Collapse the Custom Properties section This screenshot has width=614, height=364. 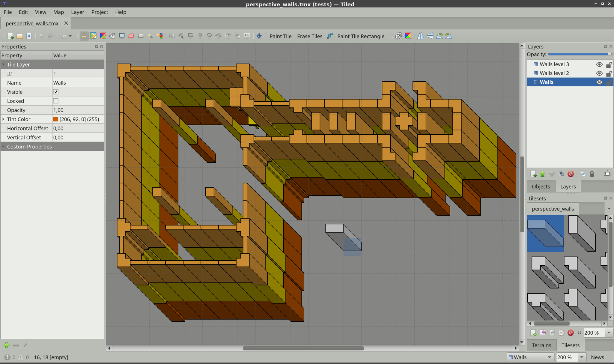3,147
